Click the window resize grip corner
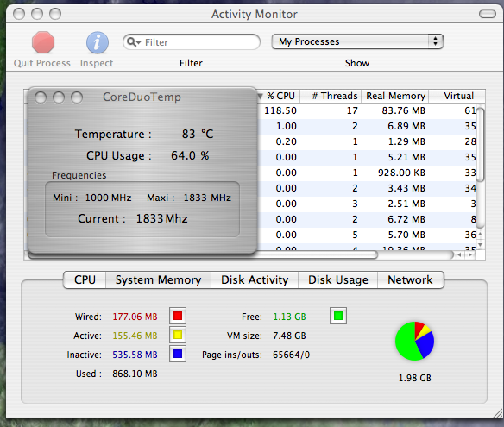This screenshot has height=427, width=504. click(498, 413)
